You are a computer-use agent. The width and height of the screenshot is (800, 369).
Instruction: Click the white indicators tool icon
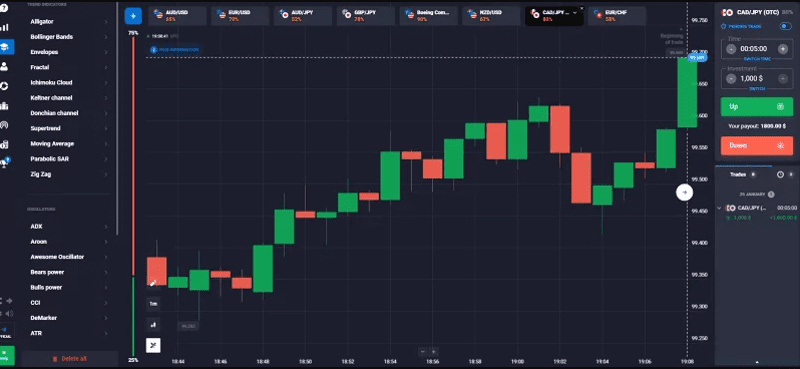tap(153, 346)
